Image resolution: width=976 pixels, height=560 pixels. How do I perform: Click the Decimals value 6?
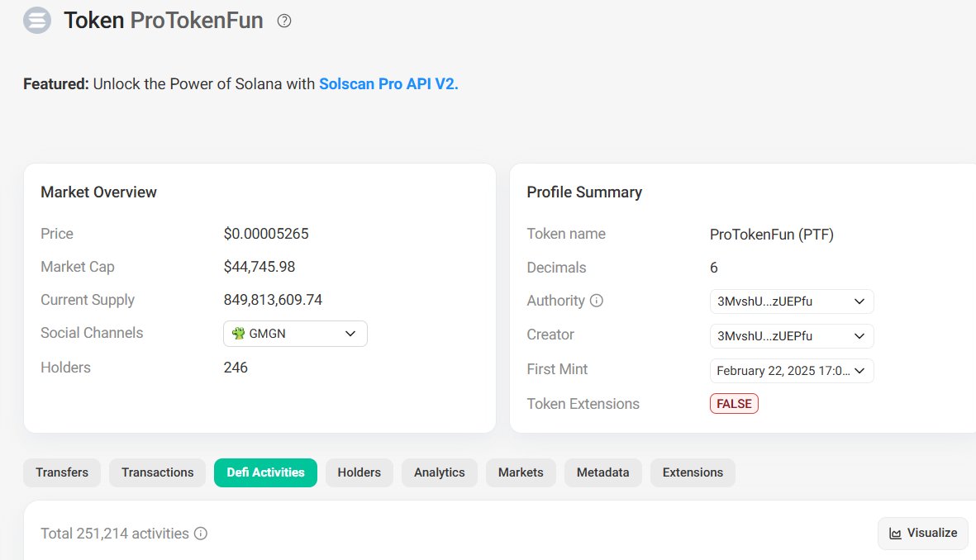[714, 268]
